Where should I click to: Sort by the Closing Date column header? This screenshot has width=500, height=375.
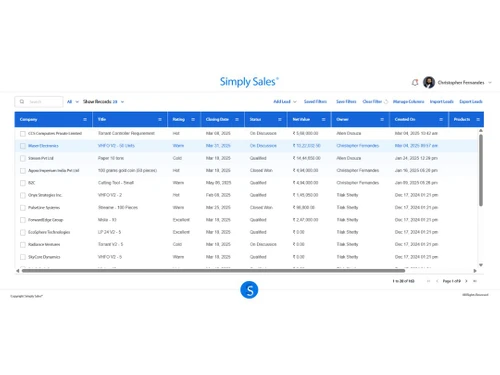coord(217,119)
